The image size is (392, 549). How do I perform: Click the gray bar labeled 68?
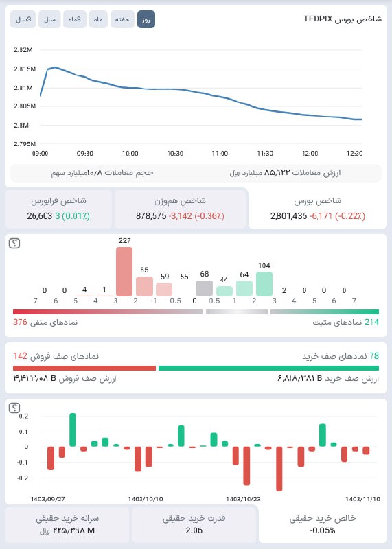pyautogui.click(x=204, y=288)
